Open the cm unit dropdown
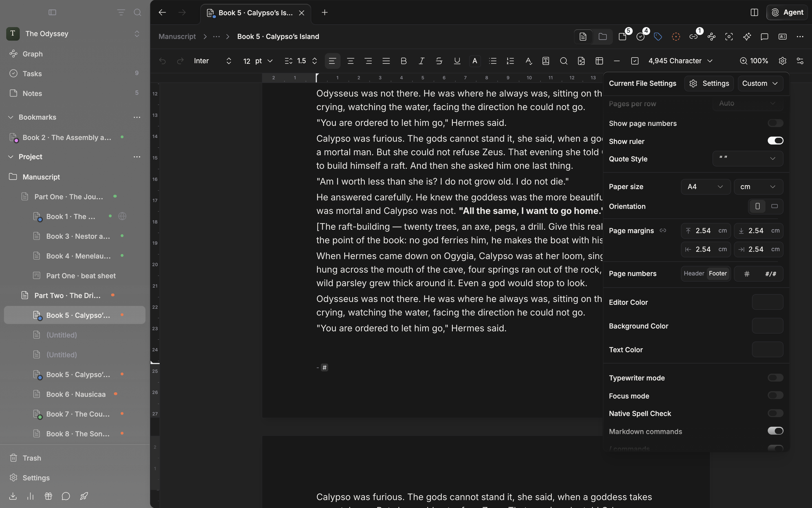The height and width of the screenshot is (508, 812). tap(758, 187)
